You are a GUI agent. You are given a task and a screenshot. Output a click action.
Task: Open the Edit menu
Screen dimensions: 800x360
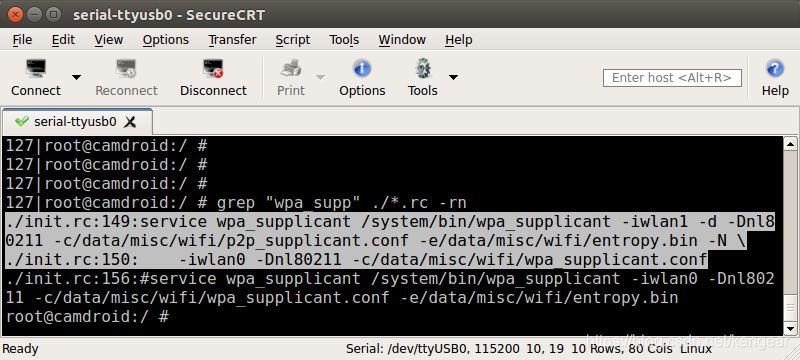(x=63, y=40)
